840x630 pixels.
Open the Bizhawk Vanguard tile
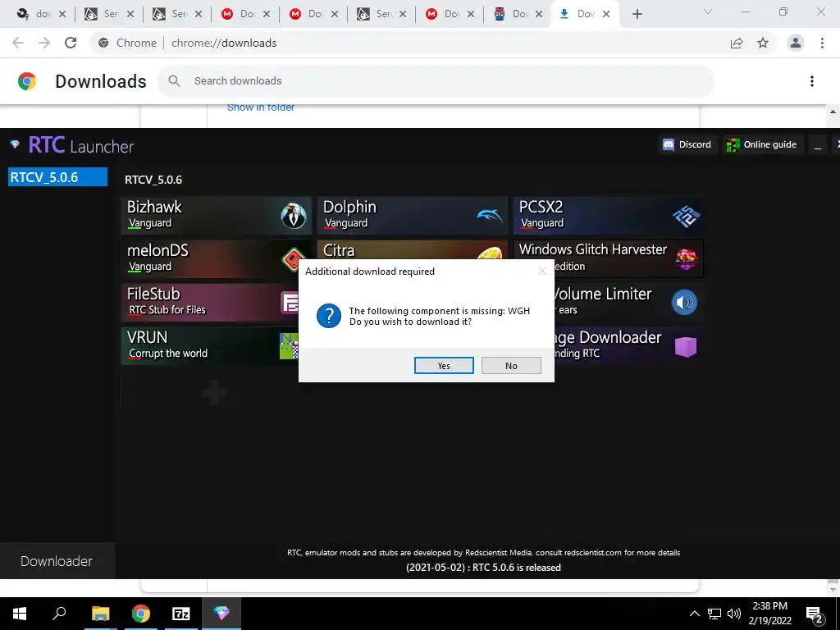click(x=217, y=215)
